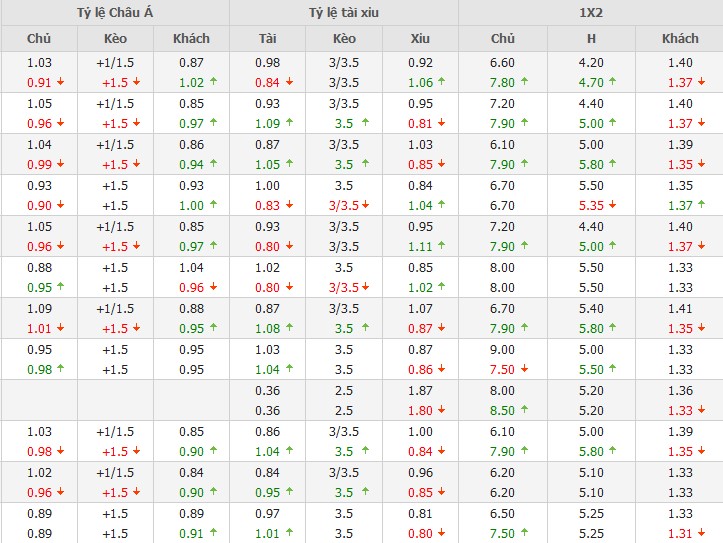The image size is (723, 543).
Task: Click the 4.20 draw odds value
Action: [591, 63]
